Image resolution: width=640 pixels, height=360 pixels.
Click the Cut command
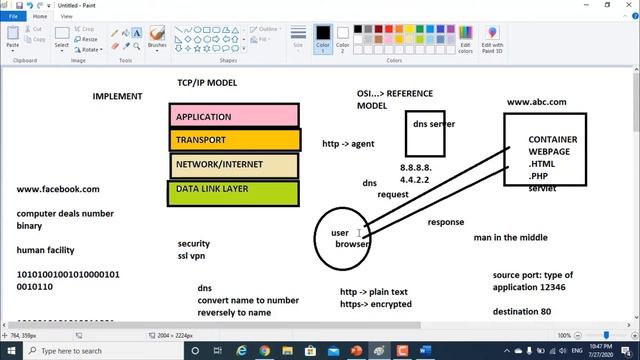(x=33, y=29)
